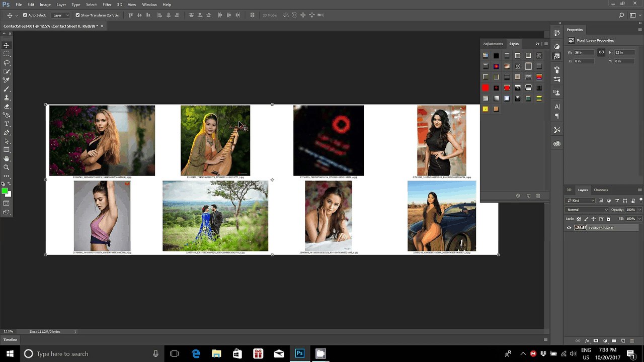Viewport: 644px width, 362px height.
Task: Select the Type tool
Action: [x=7, y=124]
